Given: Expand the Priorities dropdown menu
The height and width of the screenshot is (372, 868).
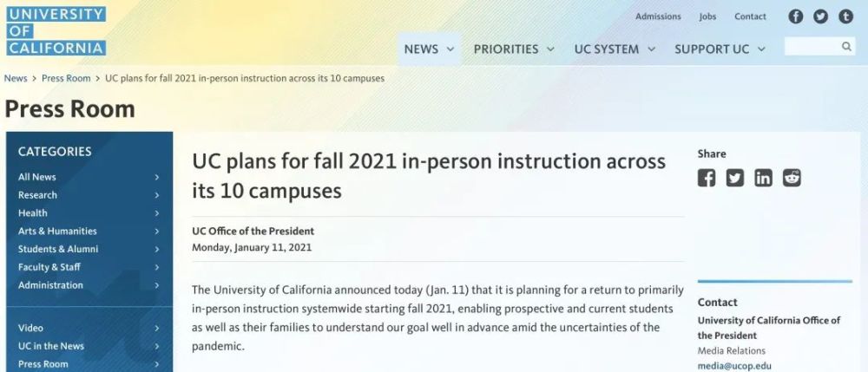Looking at the screenshot, I should click(514, 49).
